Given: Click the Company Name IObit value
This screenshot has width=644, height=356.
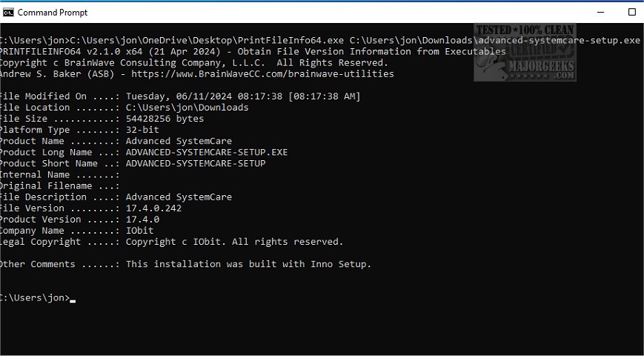Looking at the screenshot, I should click(x=139, y=231).
